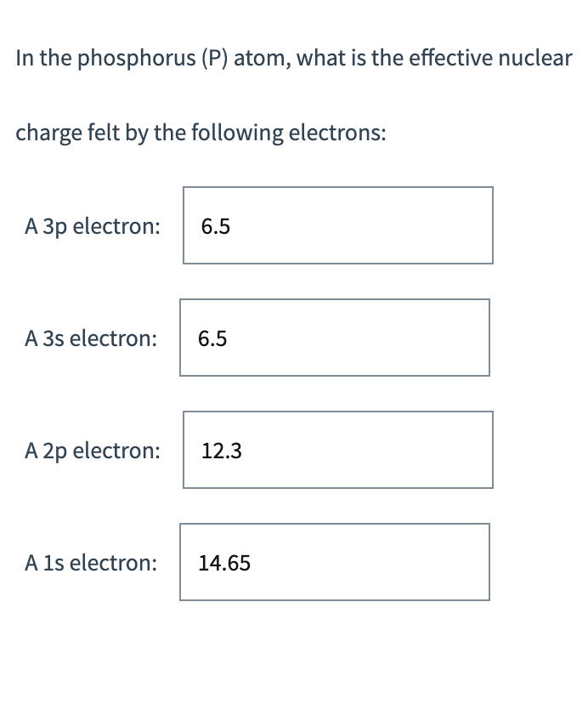The height and width of the screenshot is (704, 588).
Task: Click the 3p electron answer field
Action: pos(337,224)
